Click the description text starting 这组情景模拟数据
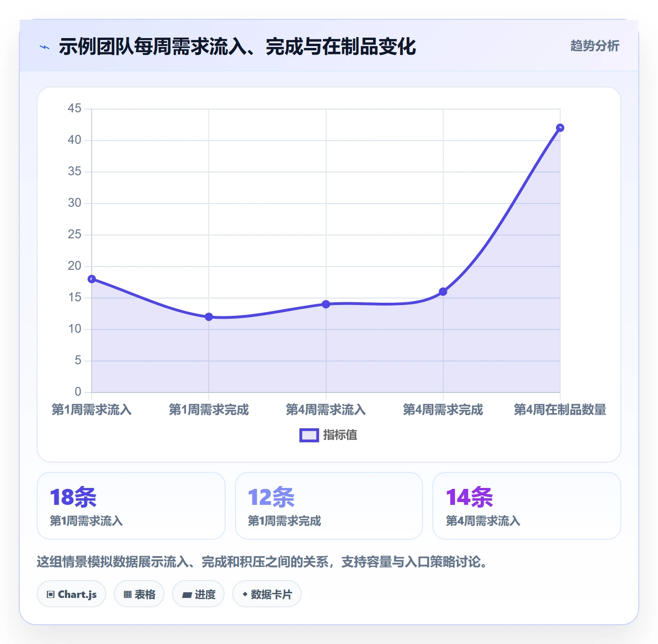 coord(264,562)
